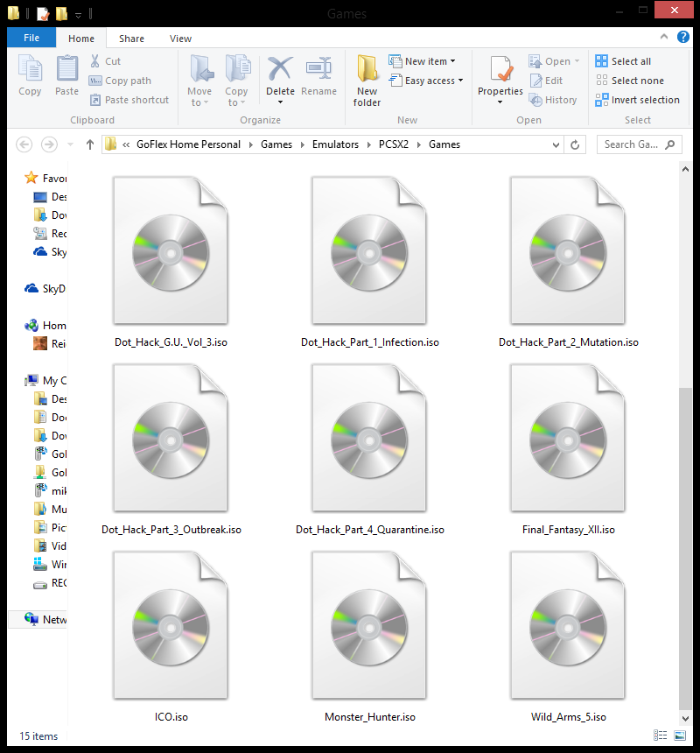
Task: Open the recent locations dropdown arrow
Action: pyautogui.click(x=70, y=144)
